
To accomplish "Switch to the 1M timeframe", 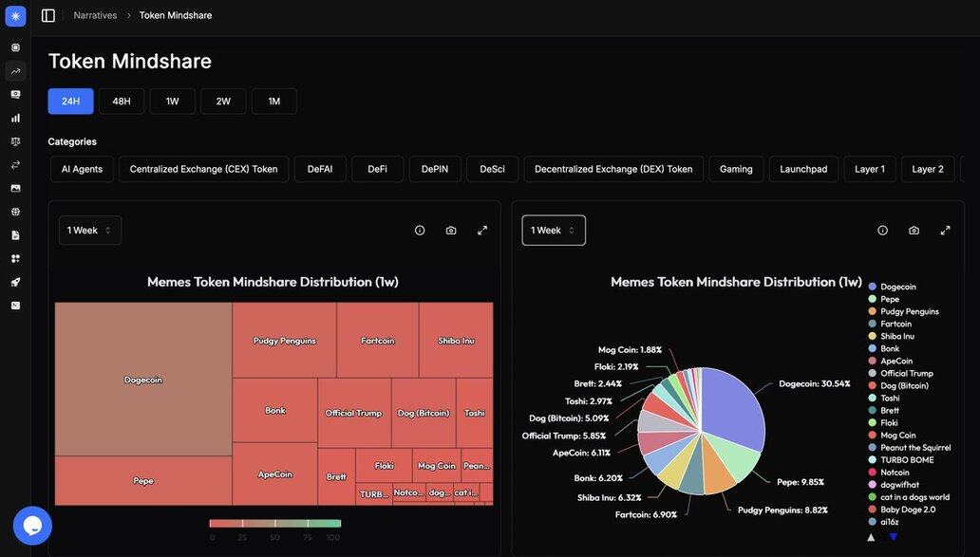I will [x=274, y=102].
